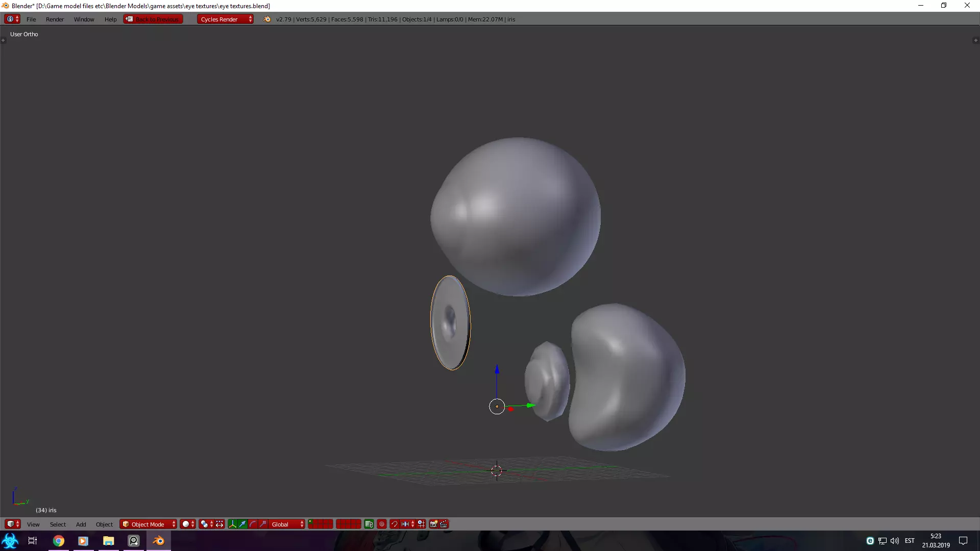
Task: Open the pivot point selector icon
Action: [205, 524]
